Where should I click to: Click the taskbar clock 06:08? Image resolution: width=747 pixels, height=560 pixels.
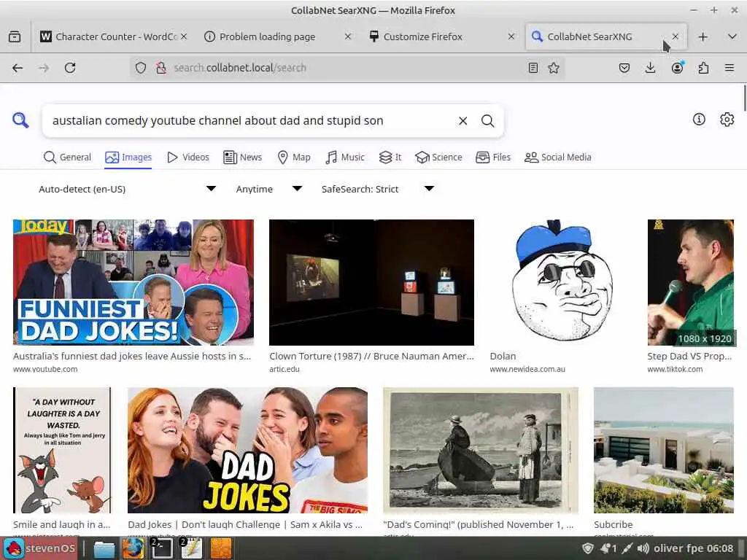720,548
